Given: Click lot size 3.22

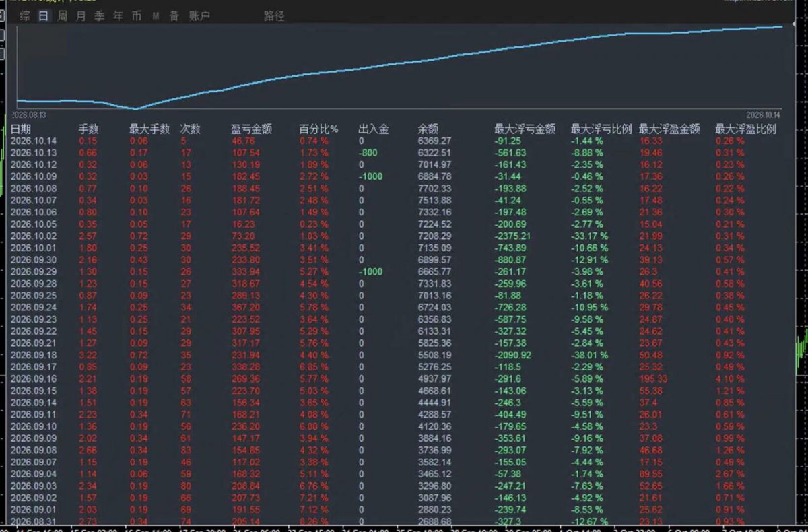Looking at the screenshot, I should coord(88,355).
